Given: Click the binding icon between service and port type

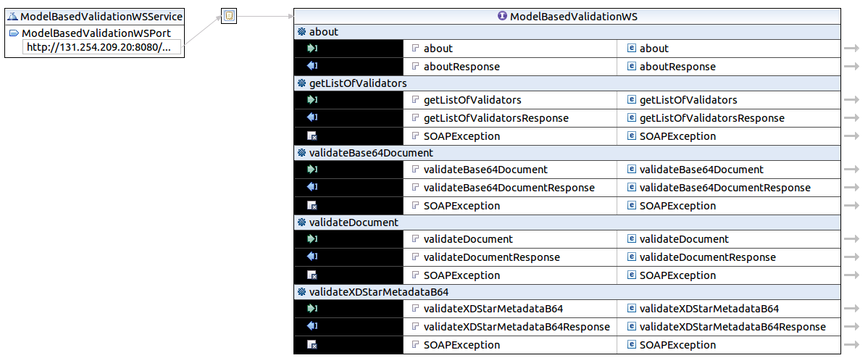Looking at the screenshot, I should tap(229, 16).
